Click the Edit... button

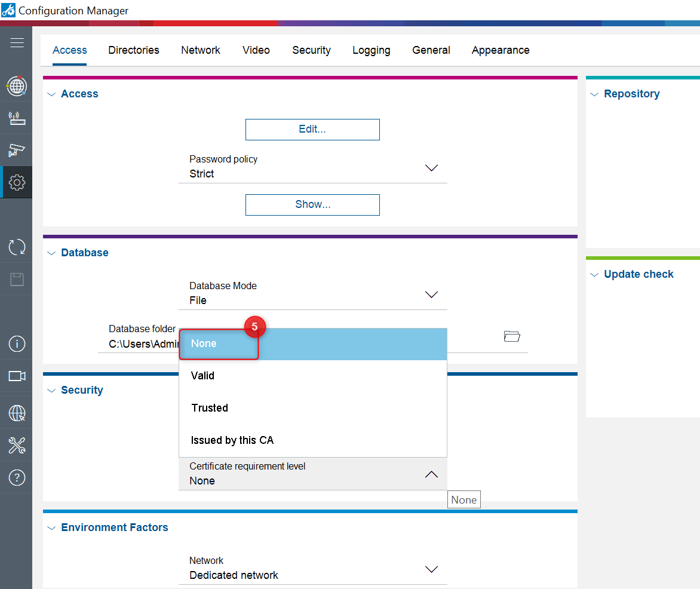312,130
